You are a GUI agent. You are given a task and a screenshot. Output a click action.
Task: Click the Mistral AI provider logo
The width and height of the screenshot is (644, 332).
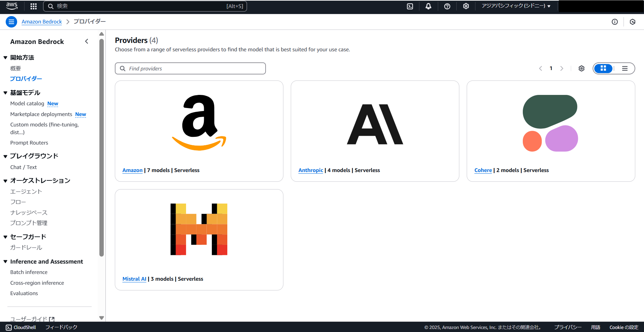click(199, 229)
